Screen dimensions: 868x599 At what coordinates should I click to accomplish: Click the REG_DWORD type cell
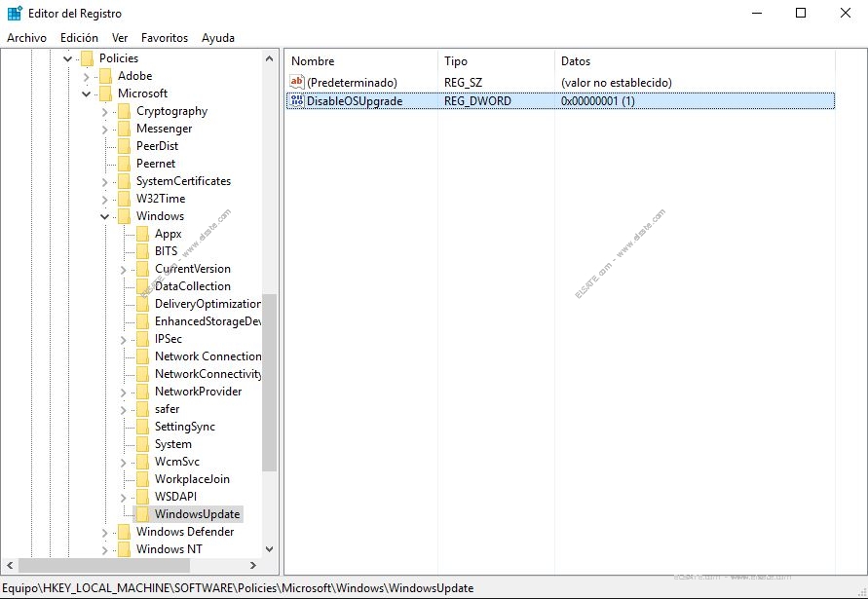point(477,101)
